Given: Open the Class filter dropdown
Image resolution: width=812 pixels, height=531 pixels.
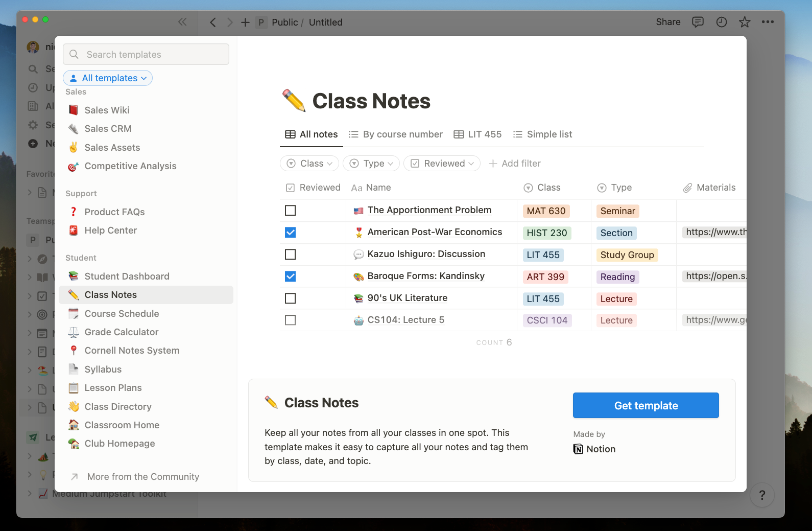Looking at the screenshot, I should pos(309,164).
